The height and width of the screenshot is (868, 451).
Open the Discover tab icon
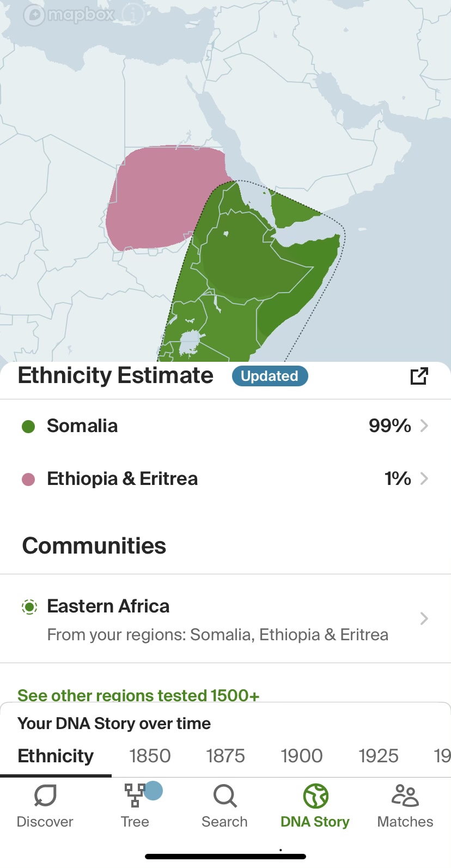click(x=45, y=796)
